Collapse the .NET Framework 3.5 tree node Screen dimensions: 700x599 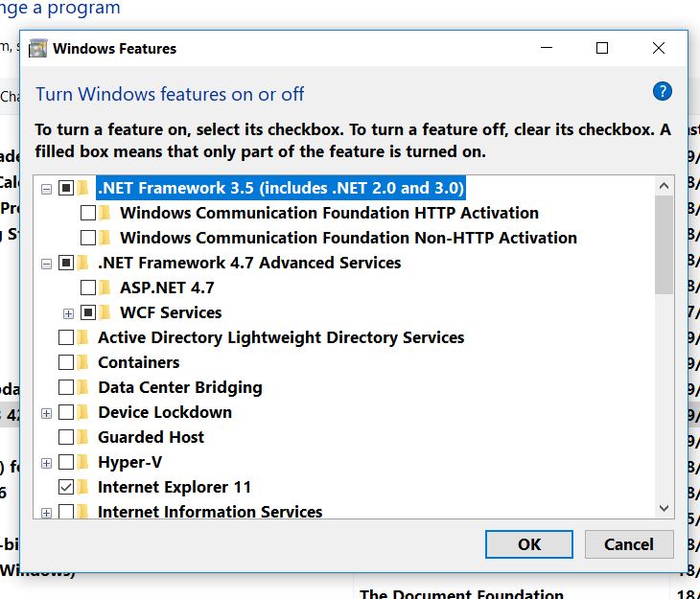[46, 189]
